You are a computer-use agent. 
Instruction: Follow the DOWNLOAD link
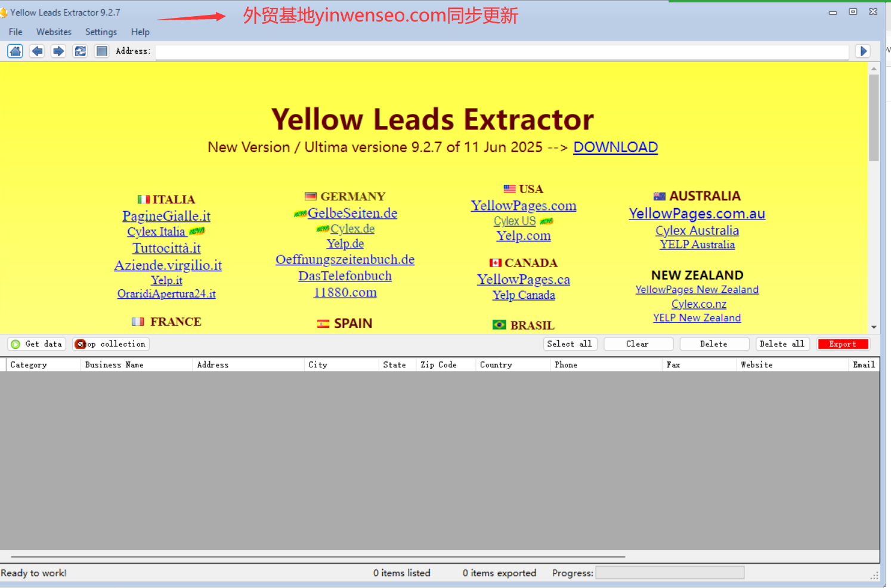point(615,147)
